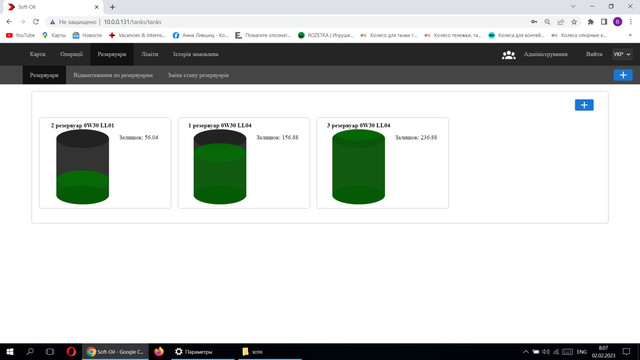Screen dimensions: 640x360
Task: Reload the page with refresh icon
Action: click(x=36, y=22)
